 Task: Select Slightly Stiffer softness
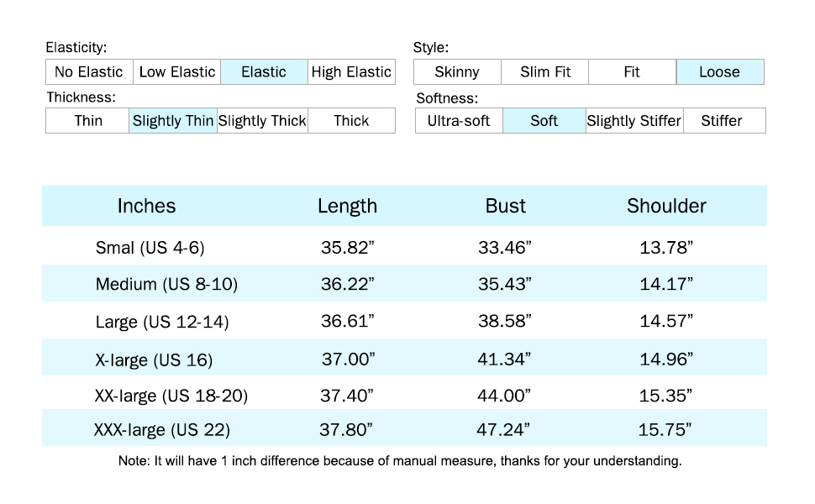[634, 121]
